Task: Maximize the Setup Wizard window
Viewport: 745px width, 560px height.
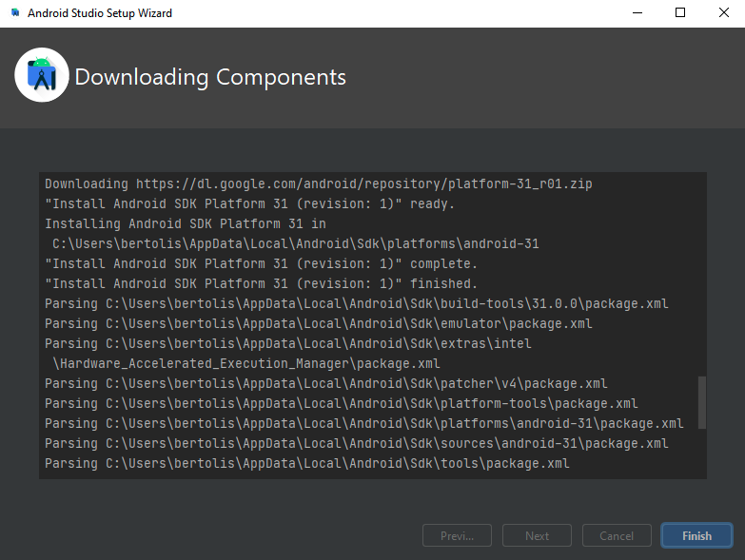Action: tap(680, 12)
